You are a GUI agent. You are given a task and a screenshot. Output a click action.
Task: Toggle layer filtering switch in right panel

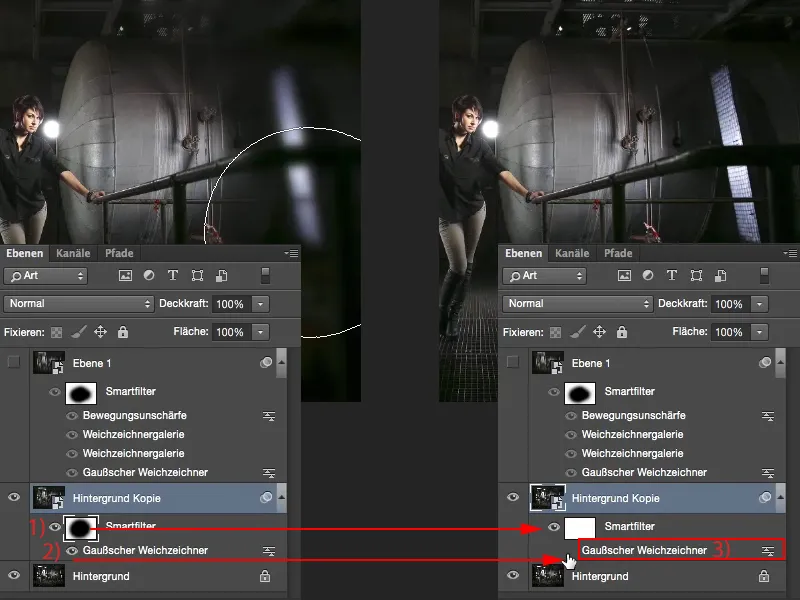[764, 276]
